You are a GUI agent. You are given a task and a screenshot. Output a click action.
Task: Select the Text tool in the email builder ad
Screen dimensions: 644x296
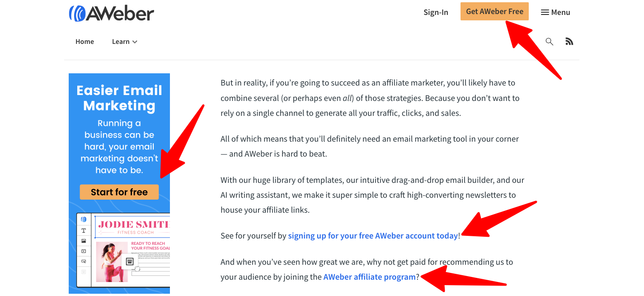(84, 230)
